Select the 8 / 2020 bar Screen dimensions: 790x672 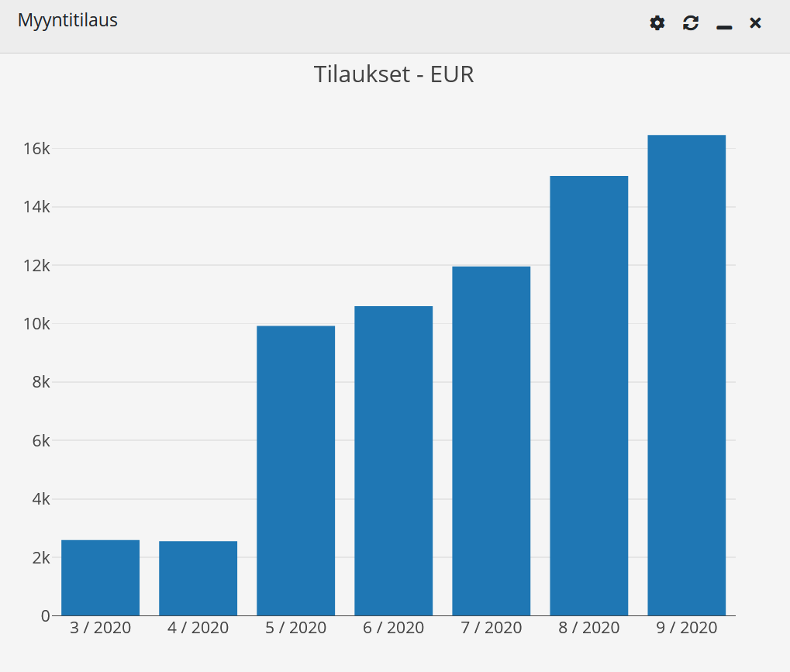pos(588,395)
